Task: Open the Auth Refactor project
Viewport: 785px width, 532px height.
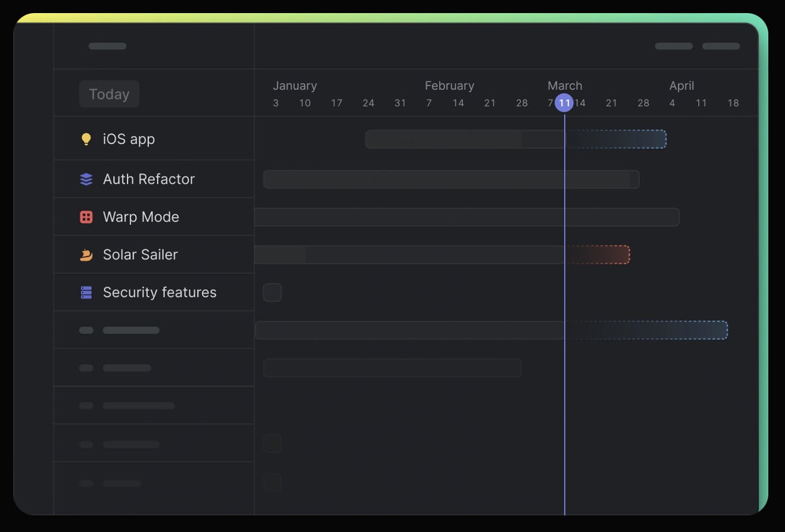Action: (x=148, y=179)
